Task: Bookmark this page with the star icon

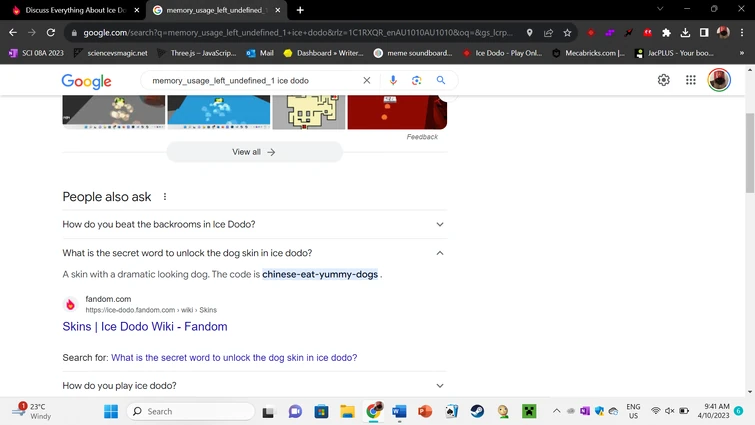Action: (x=567, y=33)
